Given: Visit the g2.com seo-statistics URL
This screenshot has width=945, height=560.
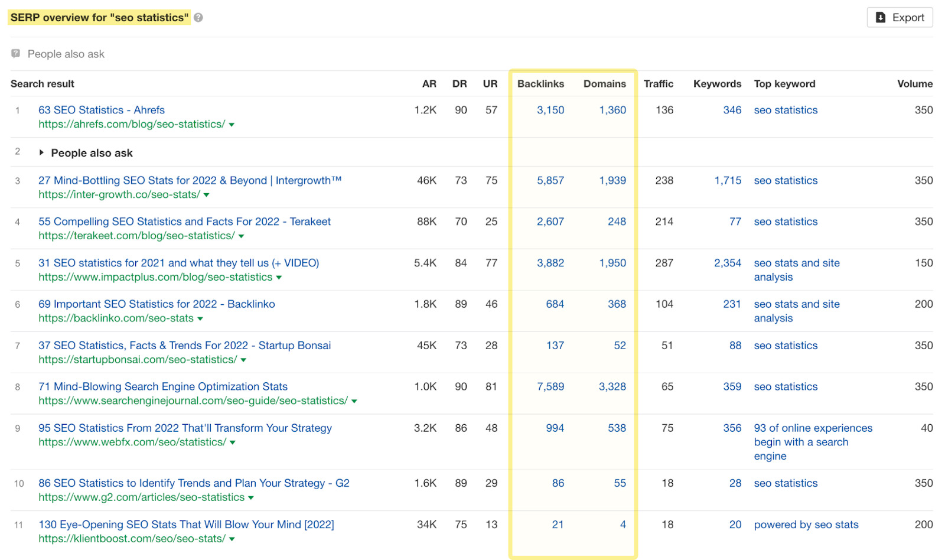Looking at the screenshot, I should pos(141,497).
